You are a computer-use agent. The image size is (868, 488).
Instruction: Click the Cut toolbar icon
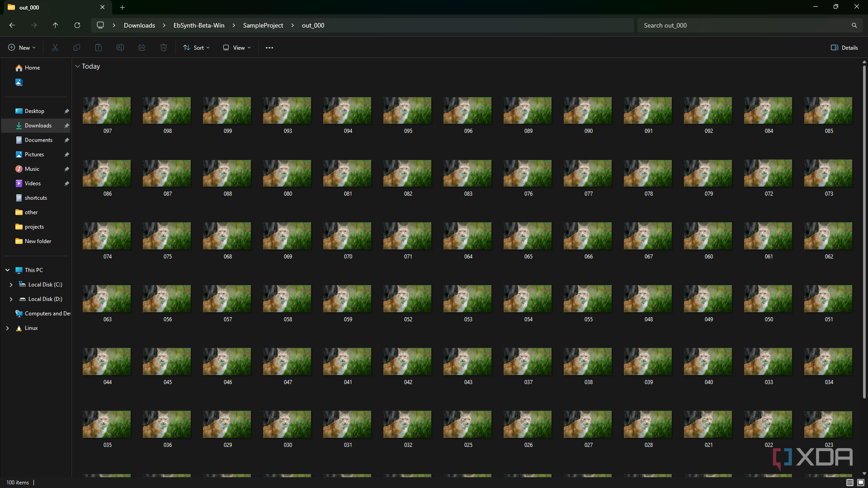pos(55,47)
